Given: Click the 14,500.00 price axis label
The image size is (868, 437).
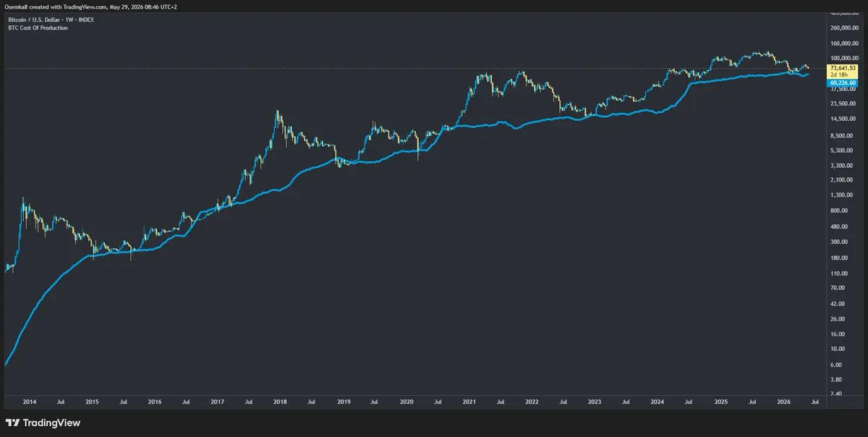Looking at the screenshot, I should point(843,119).
